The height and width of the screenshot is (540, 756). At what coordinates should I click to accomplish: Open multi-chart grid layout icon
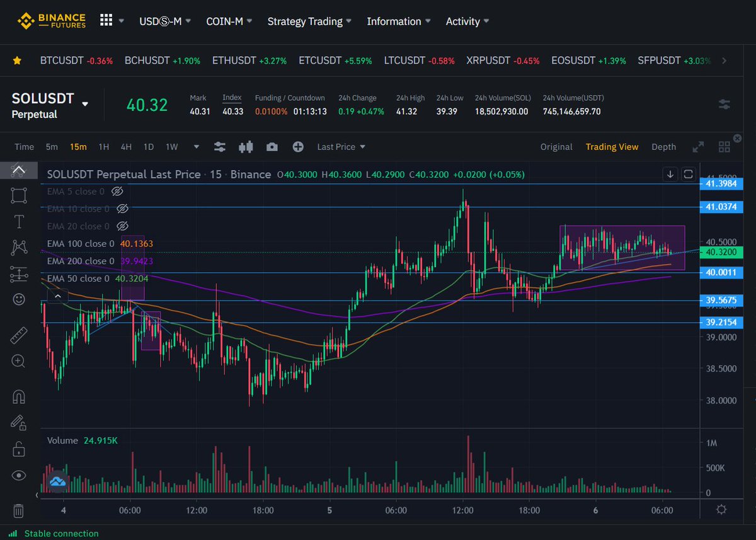coord(724,147)
